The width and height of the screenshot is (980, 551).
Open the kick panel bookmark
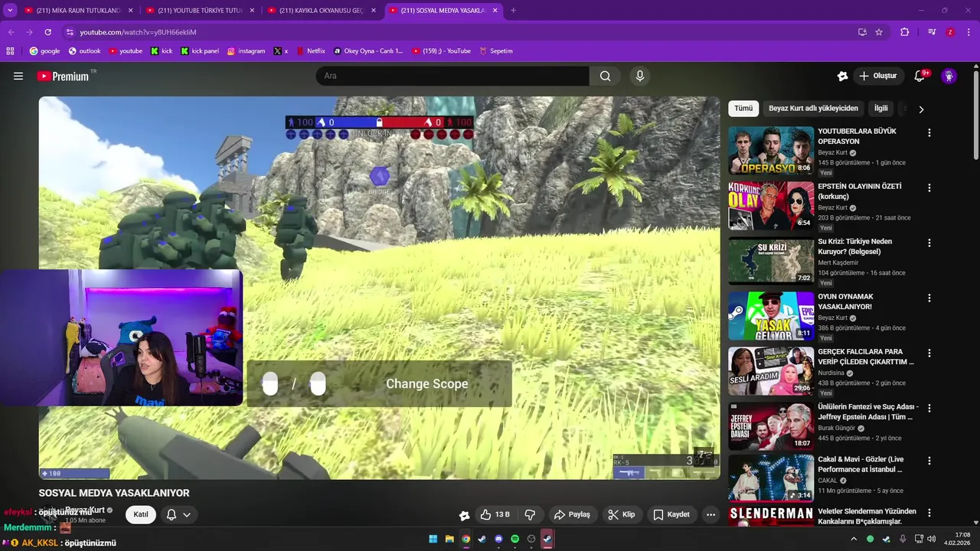(x=200, y=51)
